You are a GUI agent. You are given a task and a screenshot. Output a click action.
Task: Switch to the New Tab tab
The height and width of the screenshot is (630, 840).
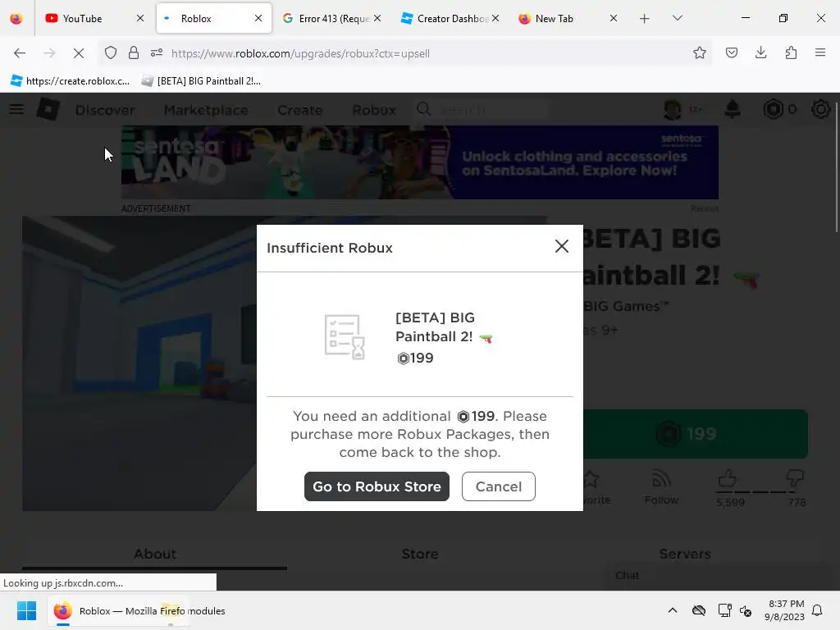(554, 18)
